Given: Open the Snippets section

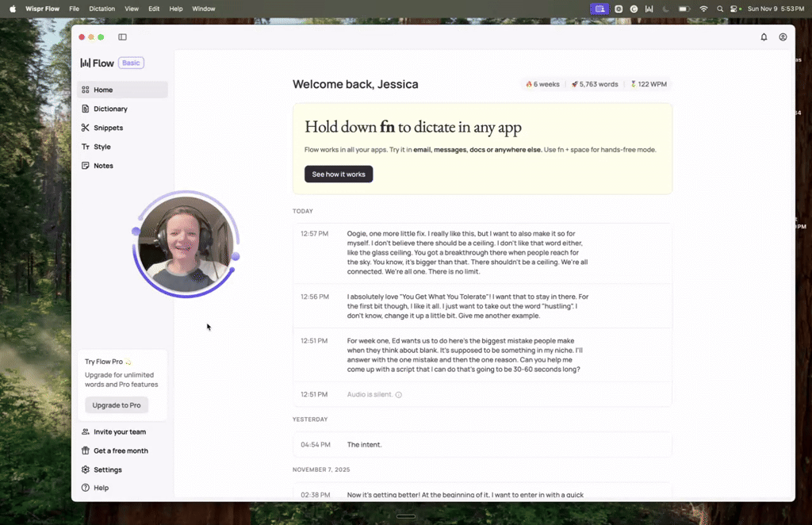Looking at the screenshot, I should click(123, 128).
